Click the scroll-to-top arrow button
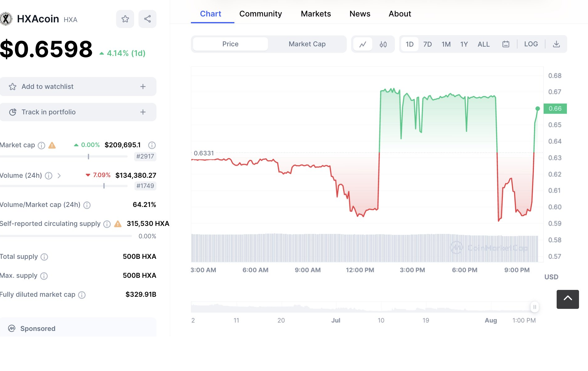This screenshot has height=371, width=588. click(x=568, y=299)
